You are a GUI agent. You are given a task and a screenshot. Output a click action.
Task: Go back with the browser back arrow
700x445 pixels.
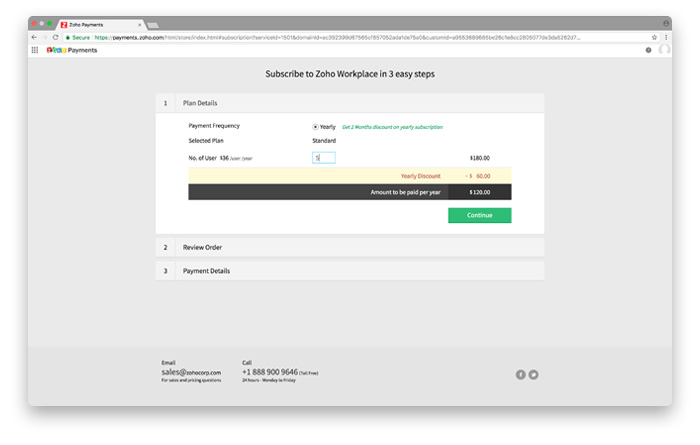click(34, 37)
